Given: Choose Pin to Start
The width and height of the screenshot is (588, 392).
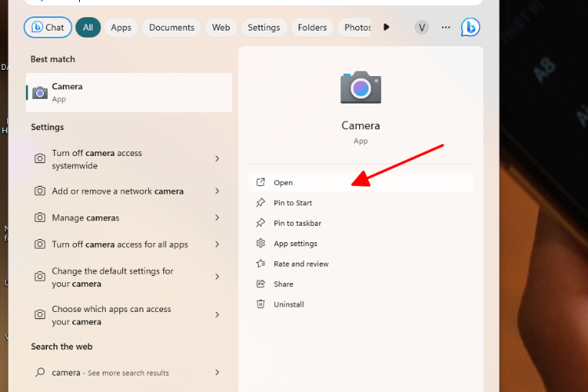Looking at the screenshot, I should [x=361, y=202].
